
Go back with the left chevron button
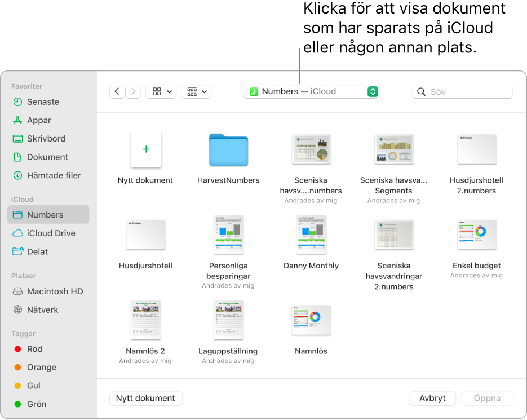[117, 91]
